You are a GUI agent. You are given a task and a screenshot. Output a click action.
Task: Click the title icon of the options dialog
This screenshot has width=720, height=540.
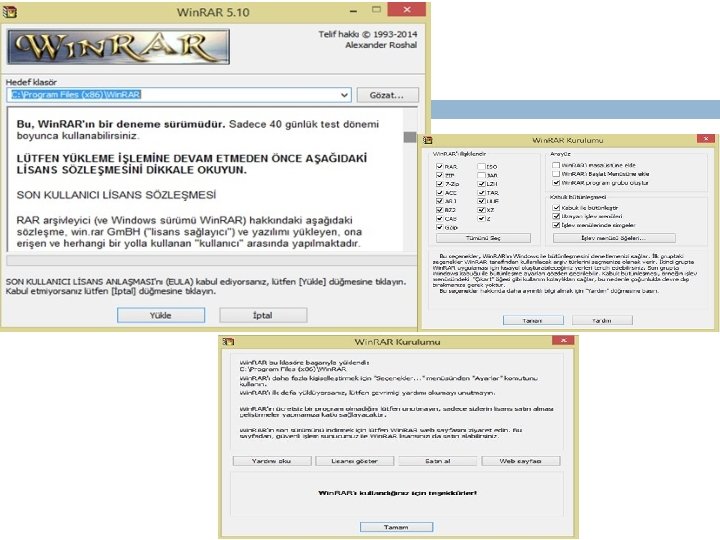(428, 140)
